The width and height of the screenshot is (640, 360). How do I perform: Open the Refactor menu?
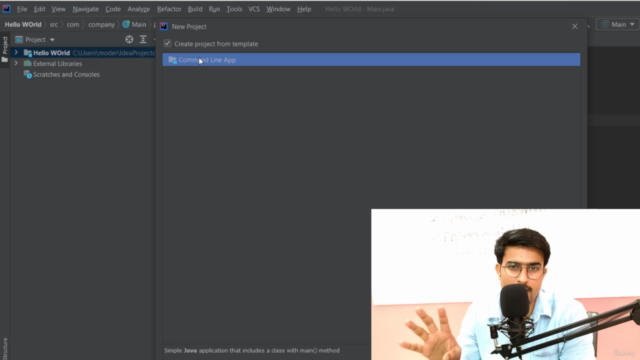click(169, 9)
